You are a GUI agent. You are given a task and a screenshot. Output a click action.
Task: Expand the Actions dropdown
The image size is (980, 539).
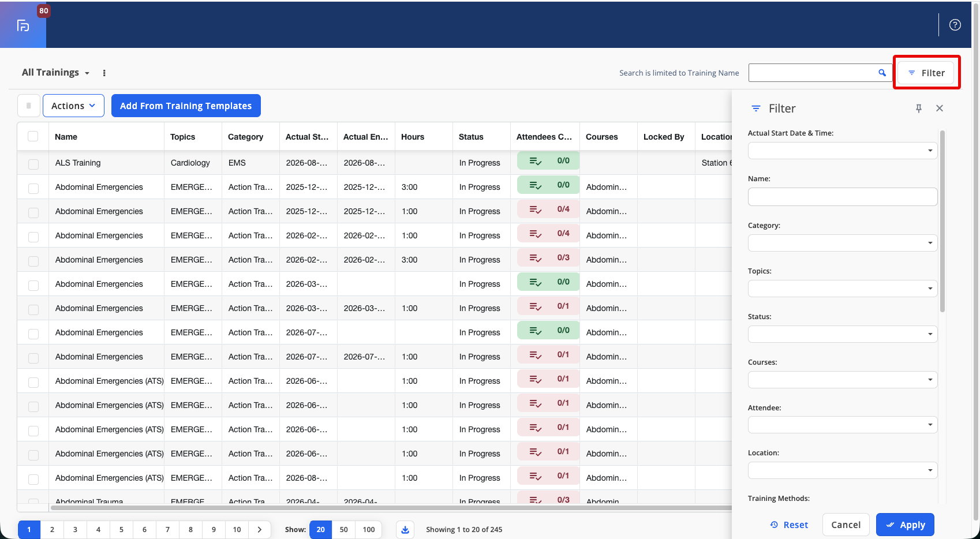coord(73,106)
